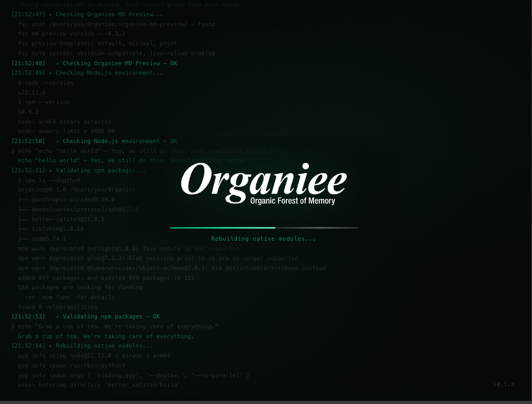
Task: Click the v0.1.0 version label
Action: 503,385
